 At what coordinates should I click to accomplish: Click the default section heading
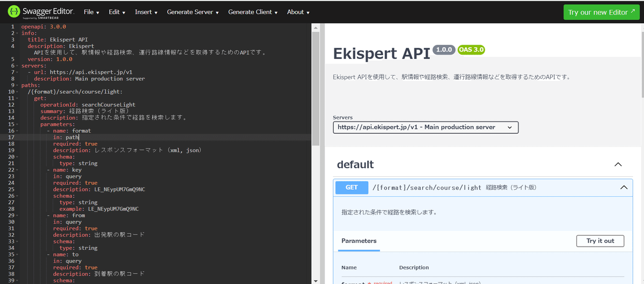355,165
